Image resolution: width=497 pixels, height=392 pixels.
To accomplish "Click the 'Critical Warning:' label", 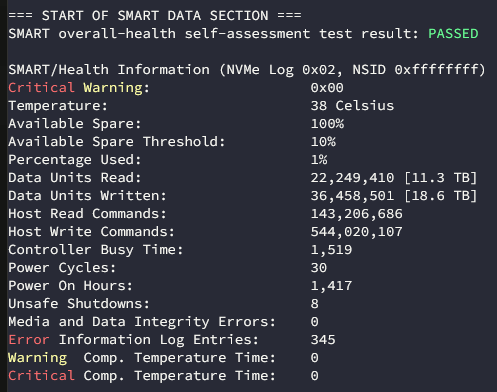I will tap(79, 88).
